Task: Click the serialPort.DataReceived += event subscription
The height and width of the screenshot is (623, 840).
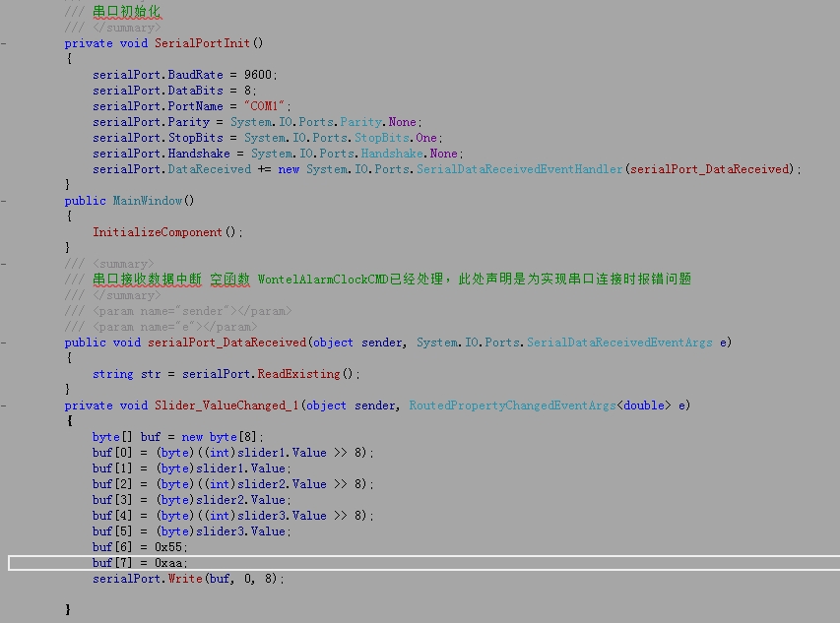Action: point(181,169)
